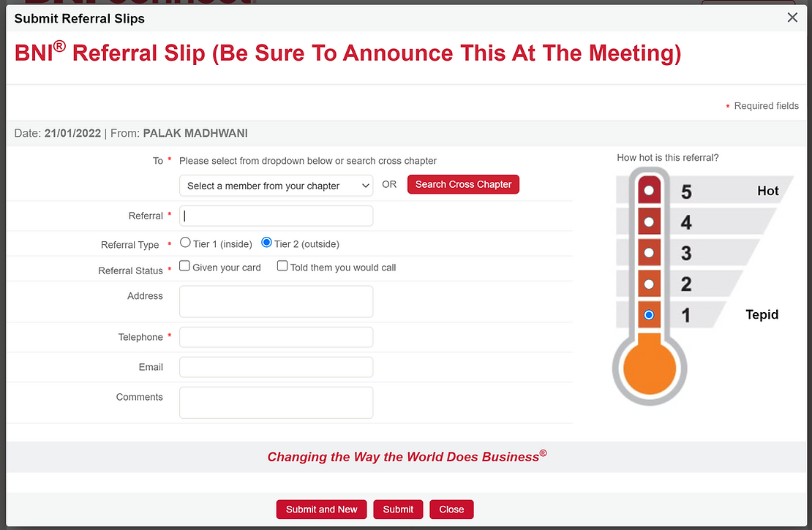Image resolution: width=812 pixels, height=530 pixels.
Task: Close the Submit Referral Slips dialog
Action: pos(792,18)
